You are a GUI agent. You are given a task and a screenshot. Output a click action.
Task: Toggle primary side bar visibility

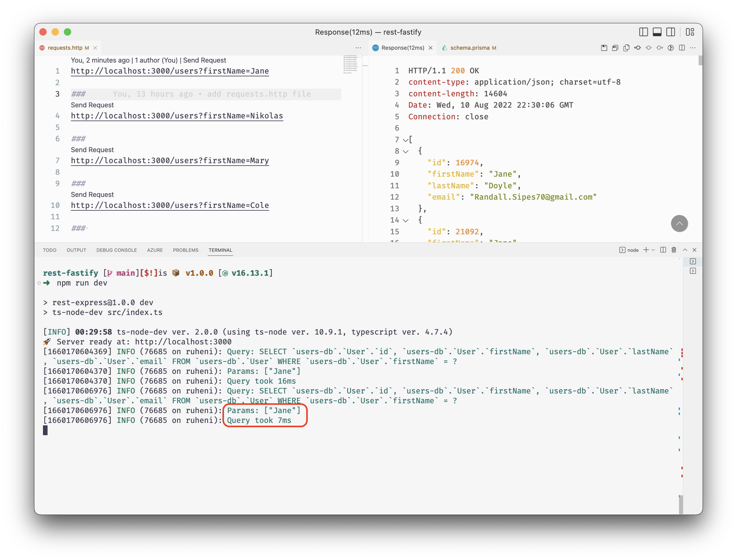point(643,32)
